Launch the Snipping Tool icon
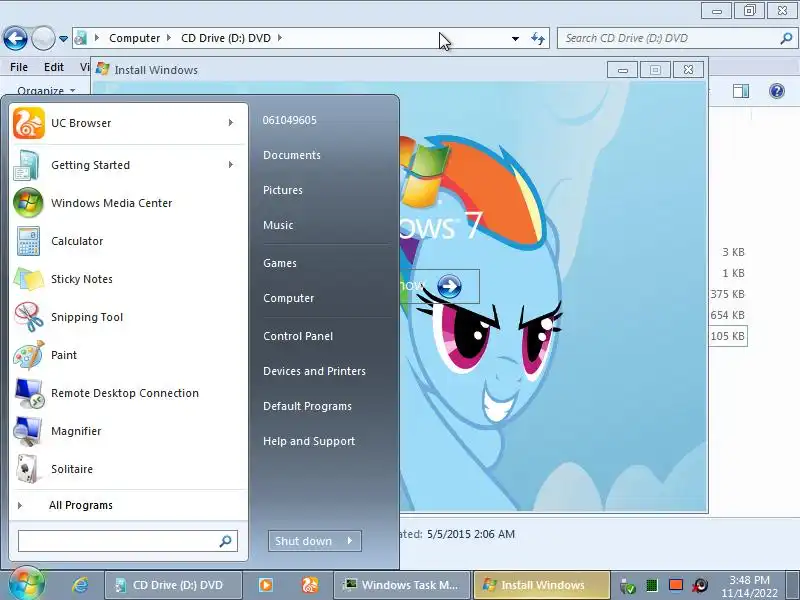Viewport: 800px width, 600px height. click(x=28, y=317)
